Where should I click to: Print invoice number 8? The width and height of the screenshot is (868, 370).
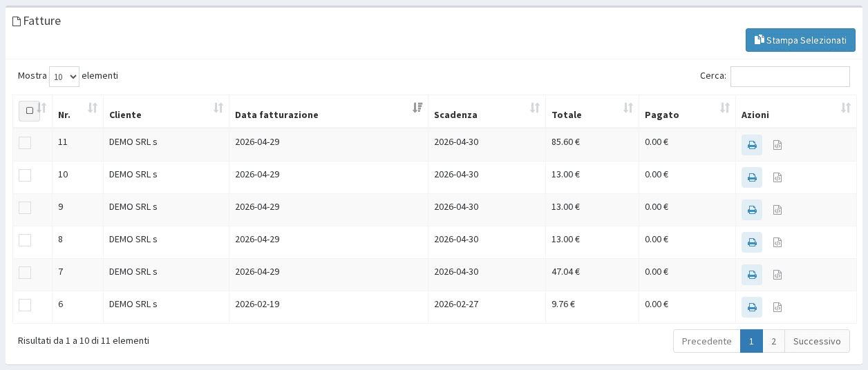752,242
